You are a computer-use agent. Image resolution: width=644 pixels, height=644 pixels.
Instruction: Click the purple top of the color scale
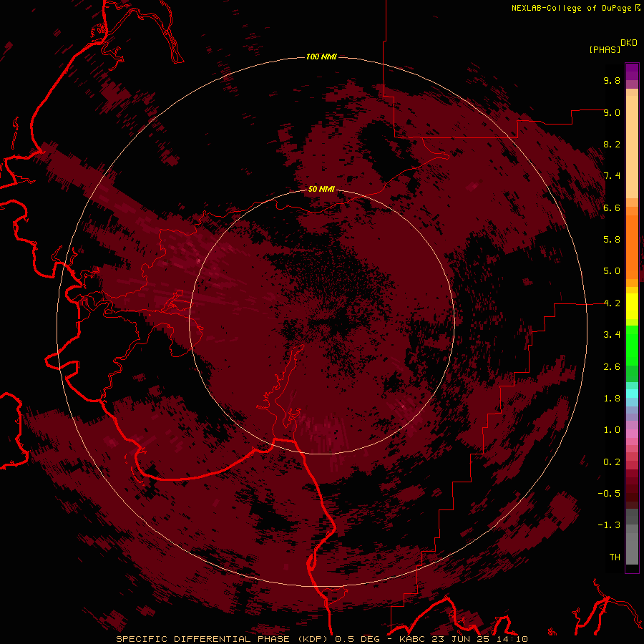coord(632,72)
